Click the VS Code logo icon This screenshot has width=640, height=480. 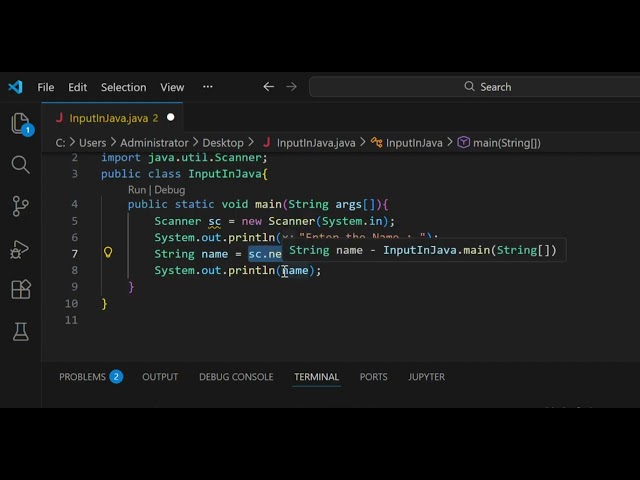[16, 87]
